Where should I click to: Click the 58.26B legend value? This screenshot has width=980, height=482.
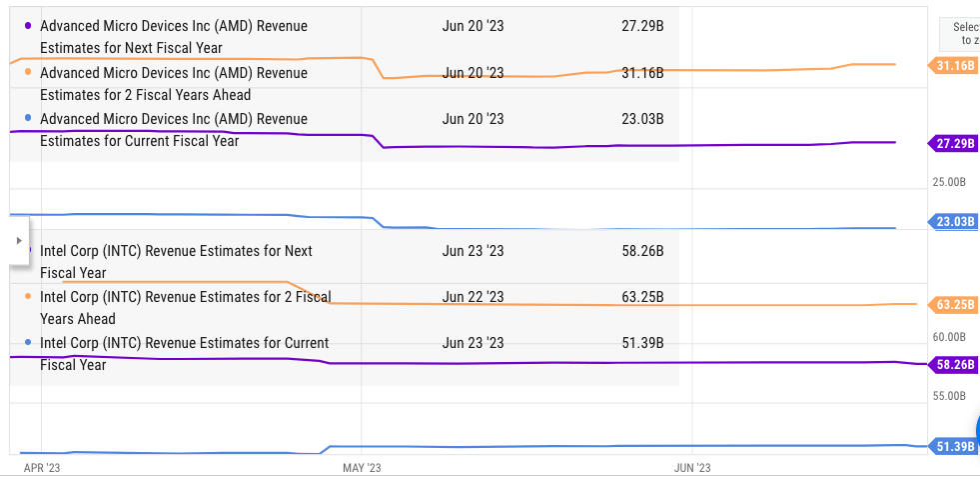click(642, 251)
